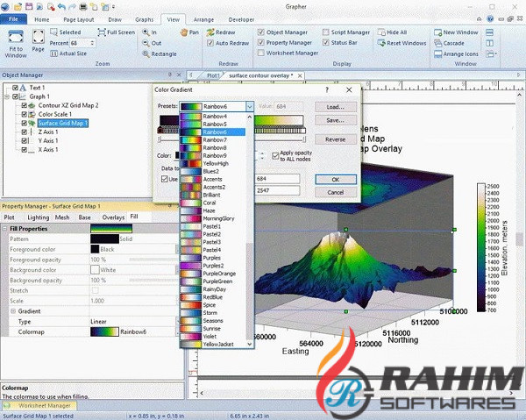Screen dimensions: 526x420
Task: Toggle the Status Bar checkbox
Action: (x=325, y=43)
